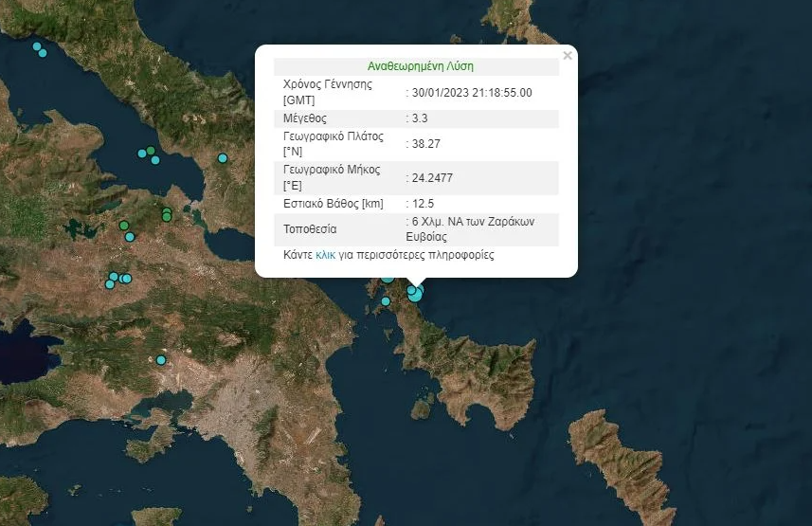Click the cyan marker partly hidden under the popup's bottom edge

coord(388,280)
